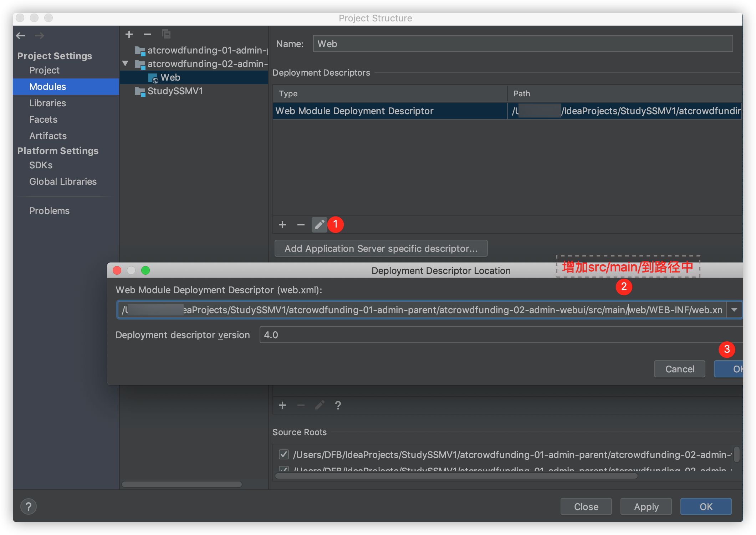
Task: Select the Libraries settings item
Action: [47, 103]
